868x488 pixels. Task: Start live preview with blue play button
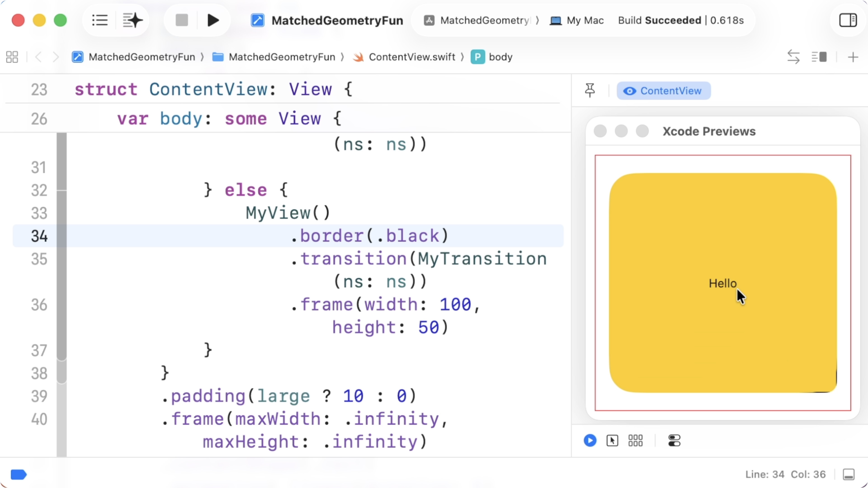[590, 440]
